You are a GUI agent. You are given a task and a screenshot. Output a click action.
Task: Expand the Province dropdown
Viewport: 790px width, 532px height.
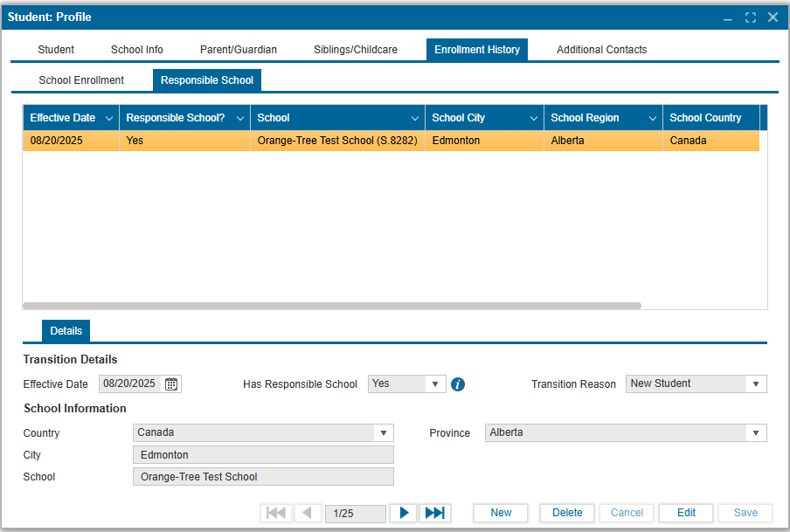755,432
